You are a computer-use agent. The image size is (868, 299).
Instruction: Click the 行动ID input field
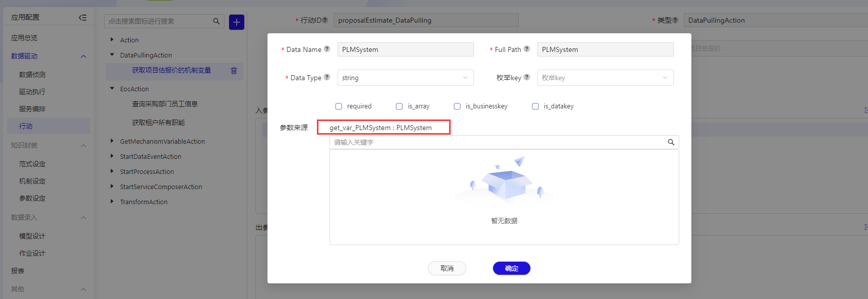(426, 20)
